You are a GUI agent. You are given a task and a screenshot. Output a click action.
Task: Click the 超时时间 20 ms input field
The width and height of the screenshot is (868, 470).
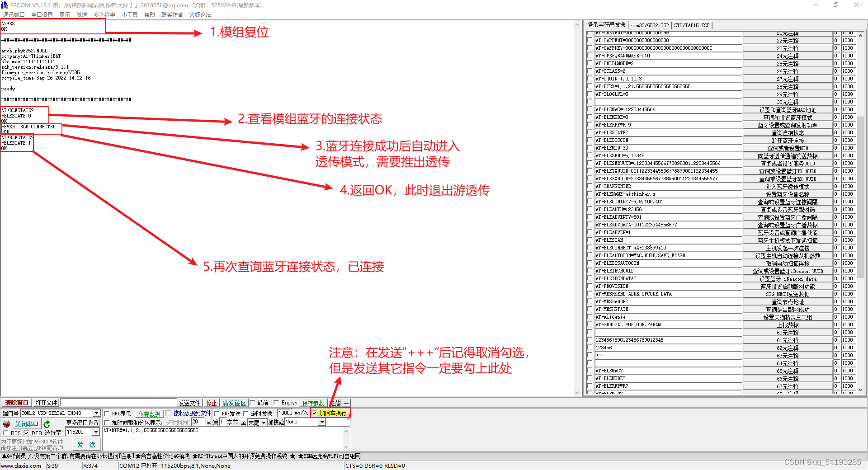pos(198,422)
